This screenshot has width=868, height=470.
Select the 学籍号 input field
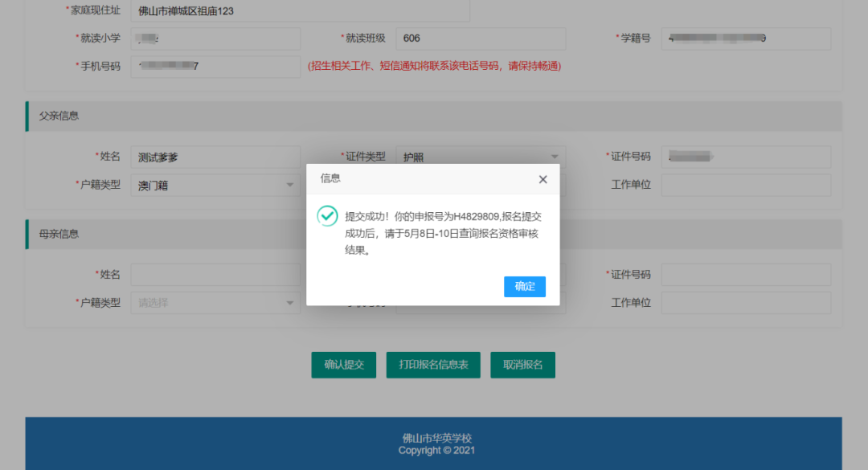tap(746, 39)
